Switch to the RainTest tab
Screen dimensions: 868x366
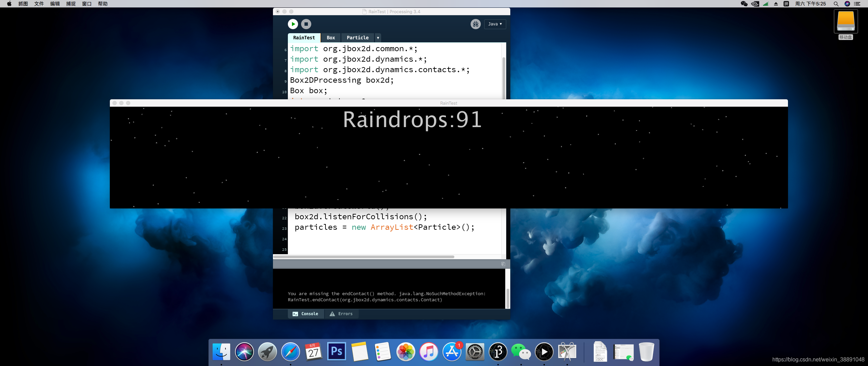(304, 38)
